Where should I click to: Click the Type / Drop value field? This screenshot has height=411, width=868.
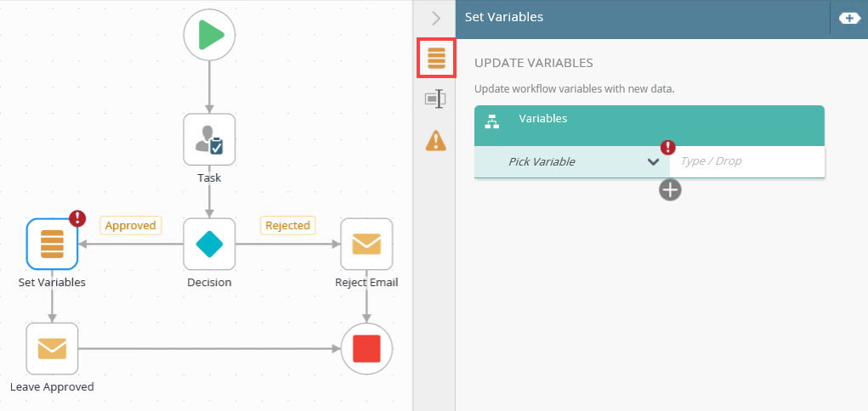click(746, 161)
